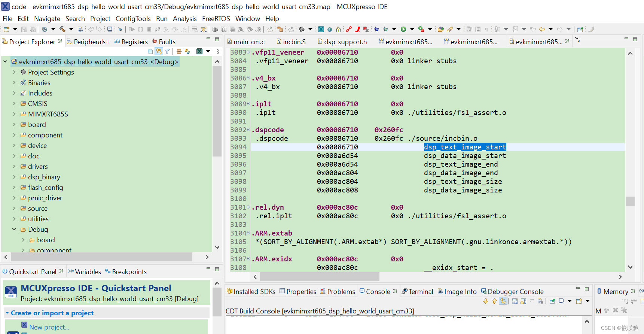Click Open Console new-window icon
This screenshot has width=644, height=334.
click(579, 301)
